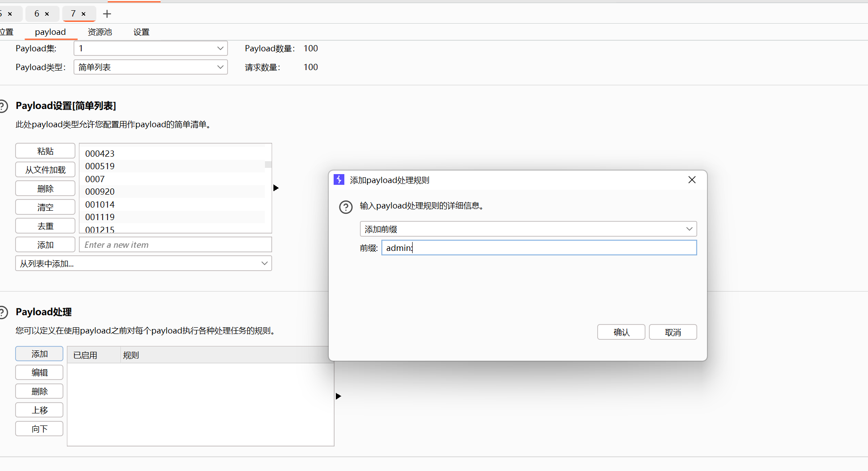
Task: Click the 去重 button
Action: 45,226
